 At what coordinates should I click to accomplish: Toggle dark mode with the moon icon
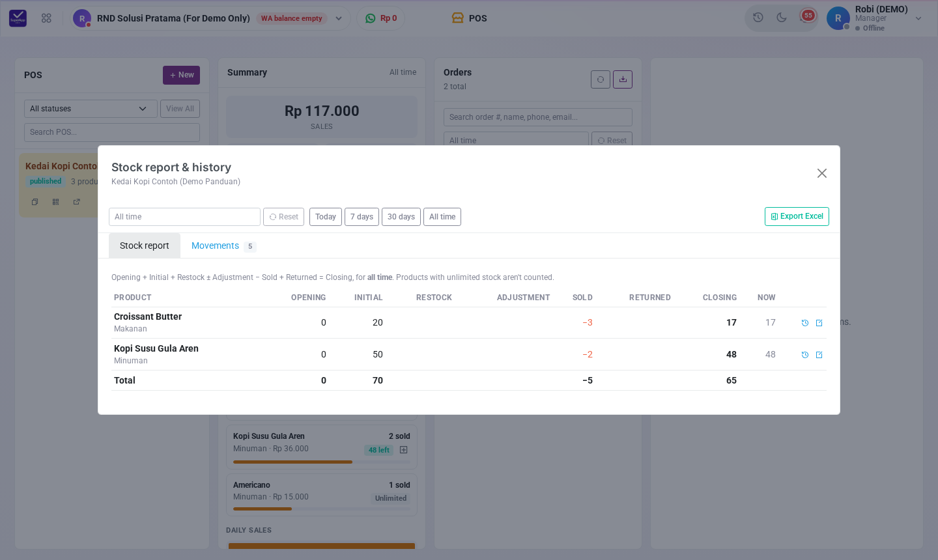click(x=782, y=18)
